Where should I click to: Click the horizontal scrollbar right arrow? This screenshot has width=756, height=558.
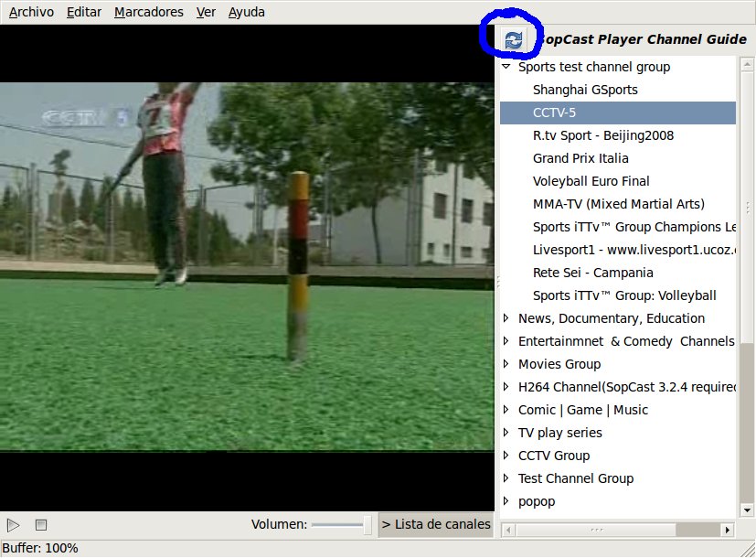click(728, 530)
